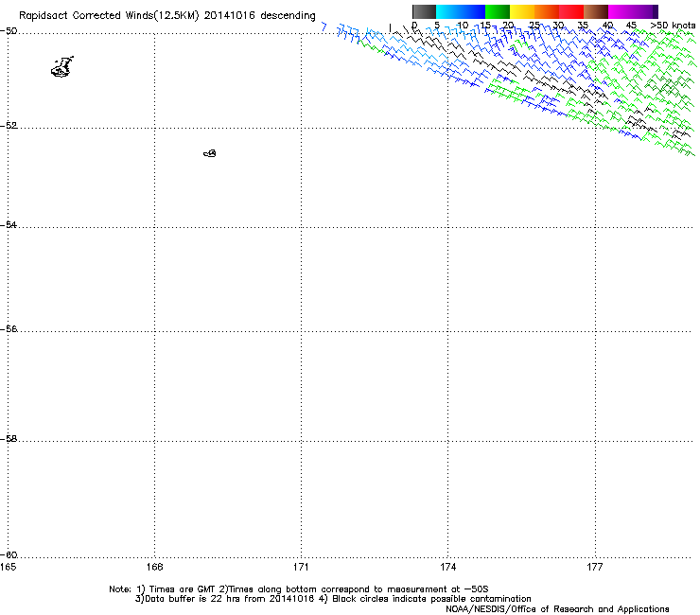
Task: Click the '-52' latitude axis label
Action: [x=9, y=126]
